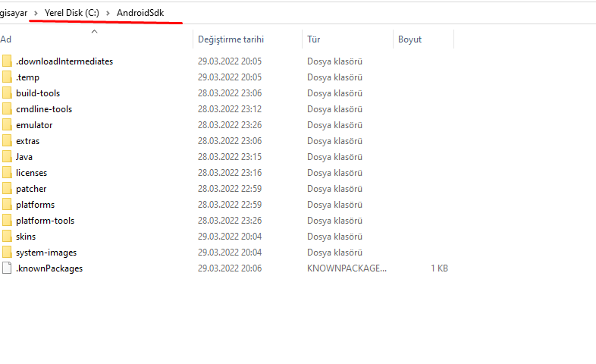Select the platform-tools folder name

pyautogui.click(x=45, y=221)
